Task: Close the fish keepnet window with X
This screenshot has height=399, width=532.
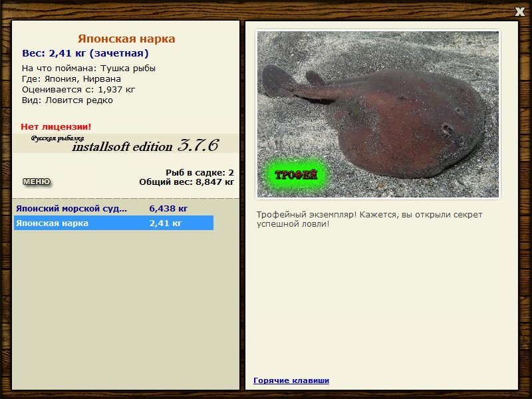Action: coord(519,12)
